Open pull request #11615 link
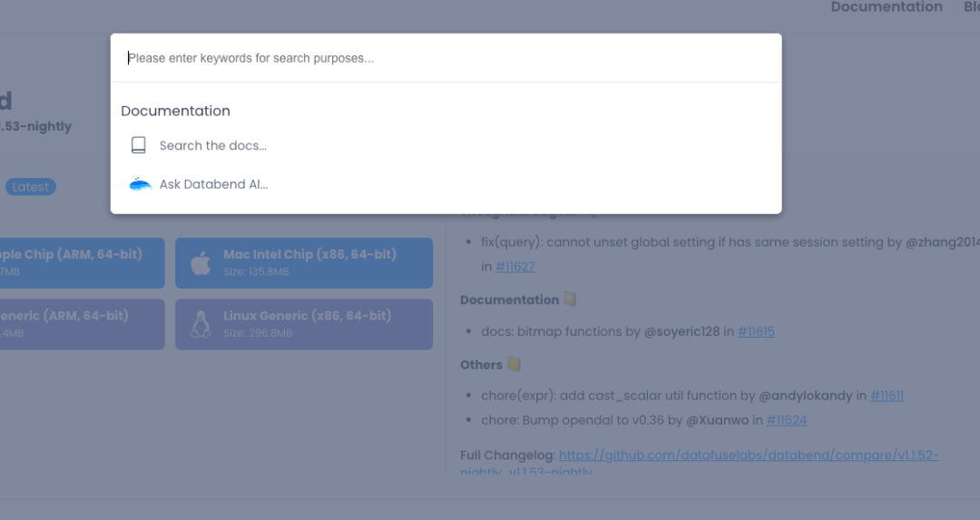The image size is (980, 520). point(756,332)
